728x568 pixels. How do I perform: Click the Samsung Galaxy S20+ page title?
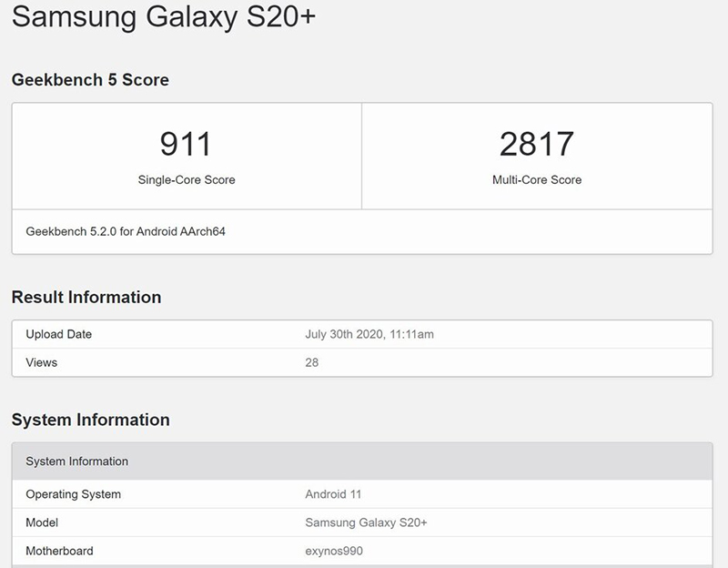click(x=163, y=19)
